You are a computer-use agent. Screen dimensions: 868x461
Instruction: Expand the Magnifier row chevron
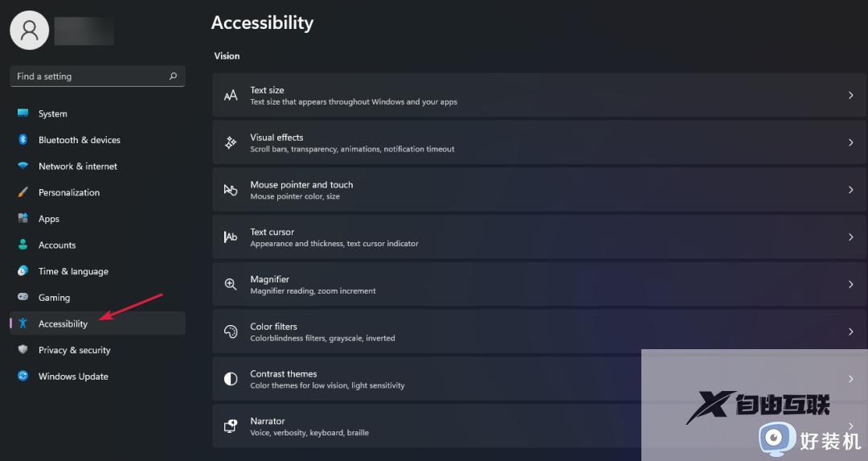click(x=850, y=285)
